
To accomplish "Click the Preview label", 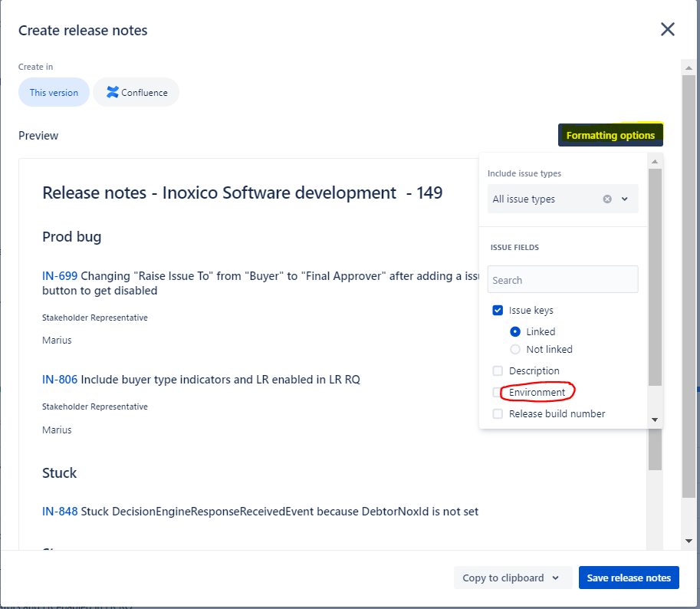I will pyautogui.click(x=38, y=136).
